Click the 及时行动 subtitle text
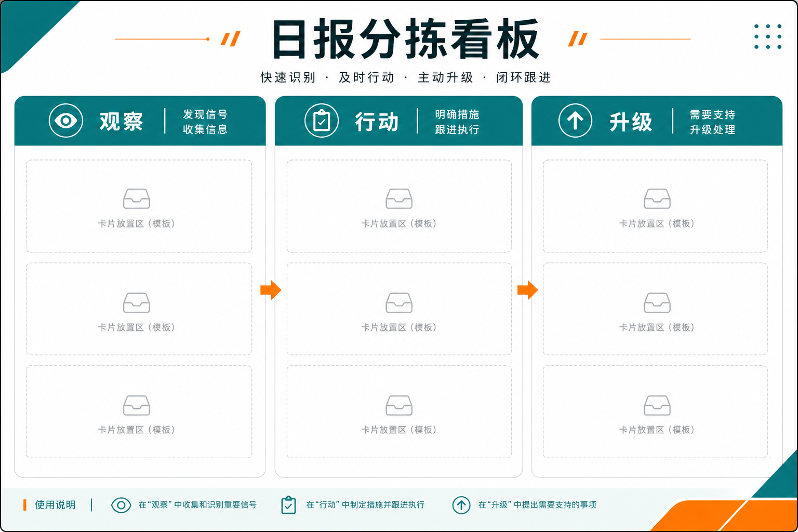This screenshot has height=532, width=798. point(366,77)
